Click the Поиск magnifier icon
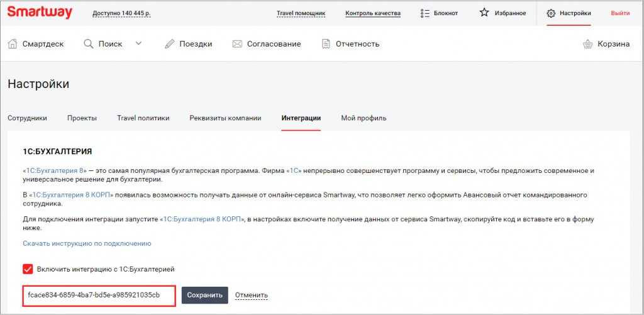 click(88, 43)
